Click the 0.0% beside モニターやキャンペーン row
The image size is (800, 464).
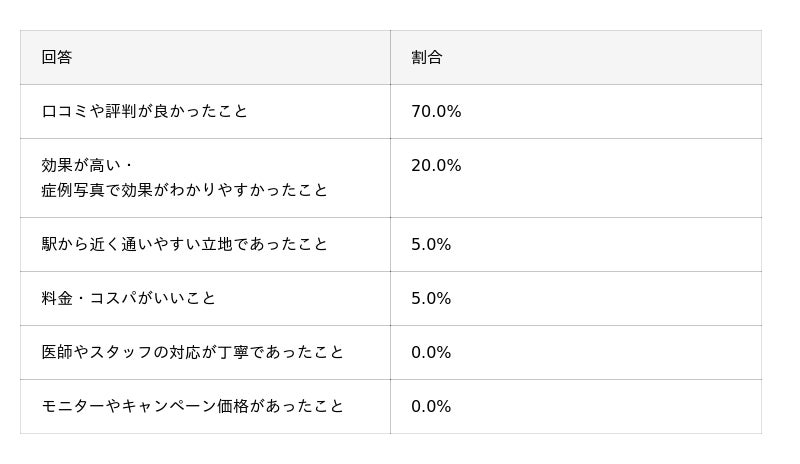tap(431, 406)
